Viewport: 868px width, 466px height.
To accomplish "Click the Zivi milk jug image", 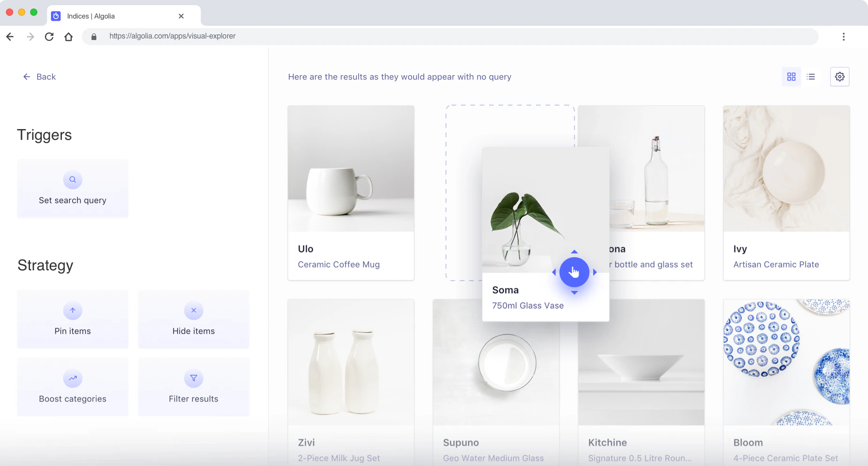I will click(351, 362).
